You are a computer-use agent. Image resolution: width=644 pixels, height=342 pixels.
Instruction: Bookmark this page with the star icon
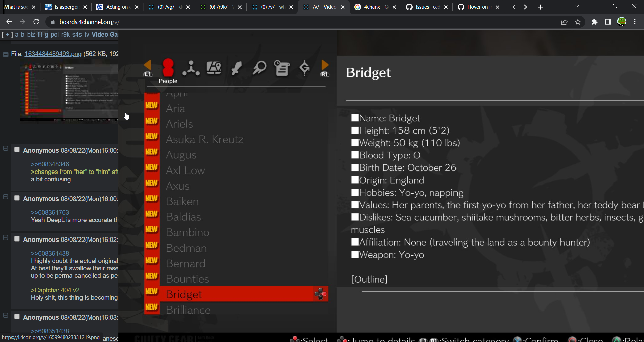pyautogui.click(x=578, y=22)
